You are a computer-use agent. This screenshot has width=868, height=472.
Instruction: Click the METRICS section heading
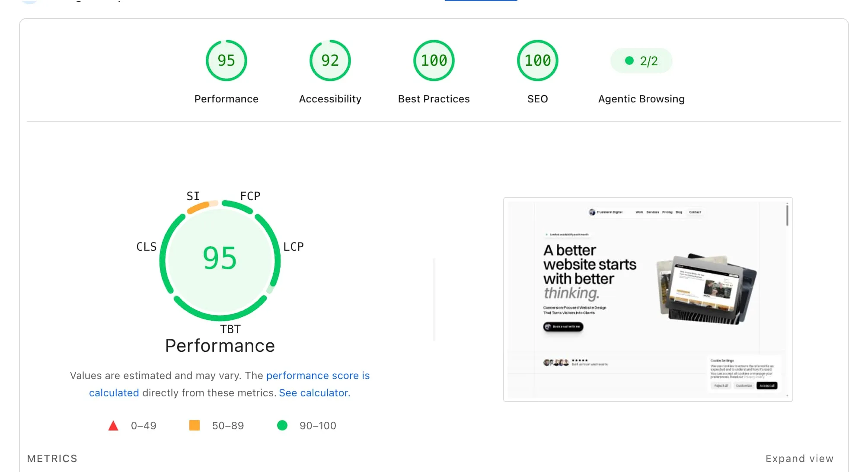pyautogui.click(x=52, y=459)
